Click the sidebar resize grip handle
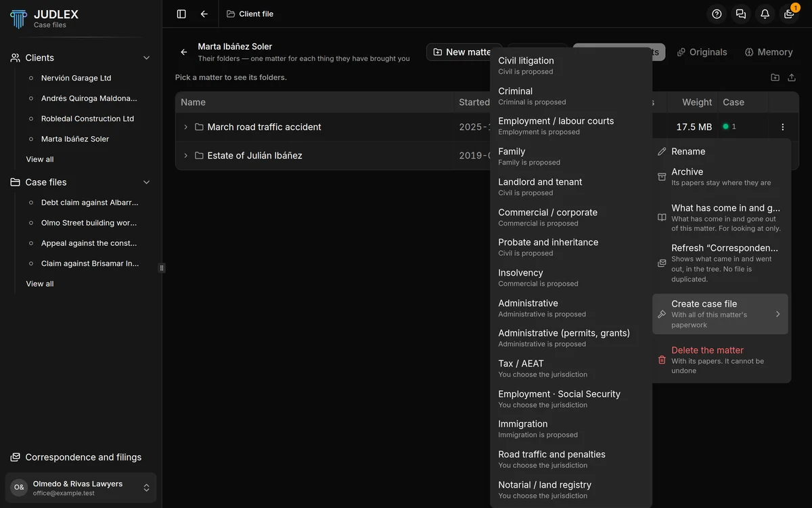The height and width of the screenshot is (508, 812). point(162,268)
